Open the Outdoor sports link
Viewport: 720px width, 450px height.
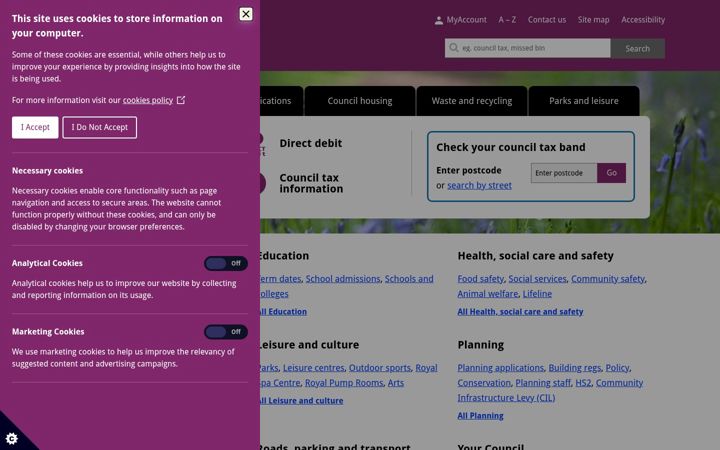[380, 368]
